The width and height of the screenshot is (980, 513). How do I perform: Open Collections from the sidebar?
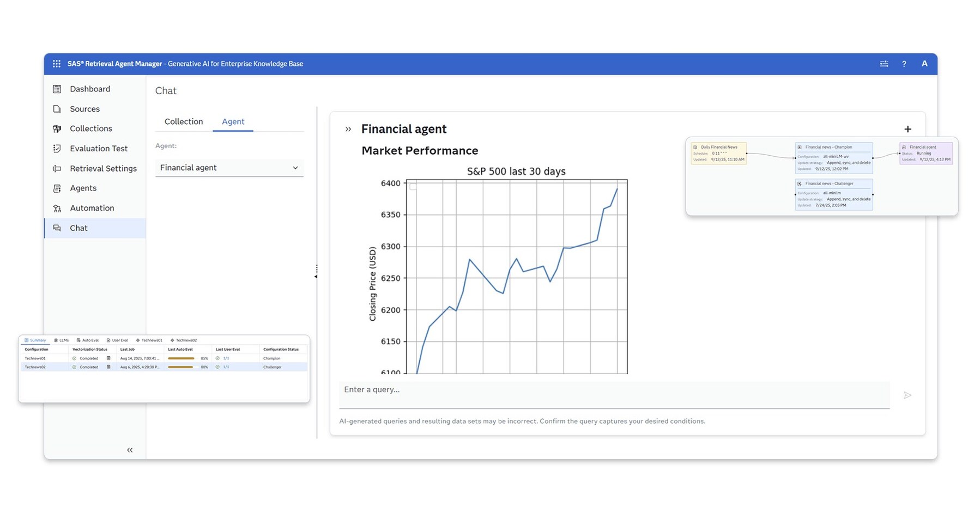(x=57, y=129)
